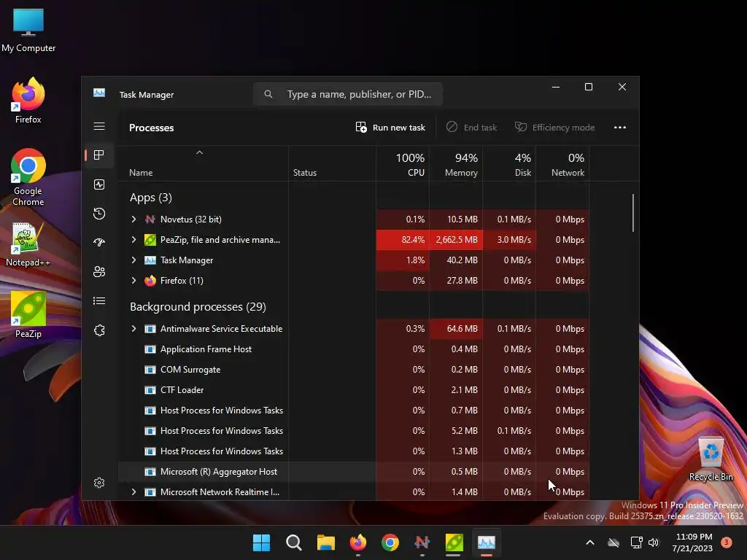Screen dimensions: 747x560
Task: Open Startup apps sidebar icon
Action: point(99,242)
